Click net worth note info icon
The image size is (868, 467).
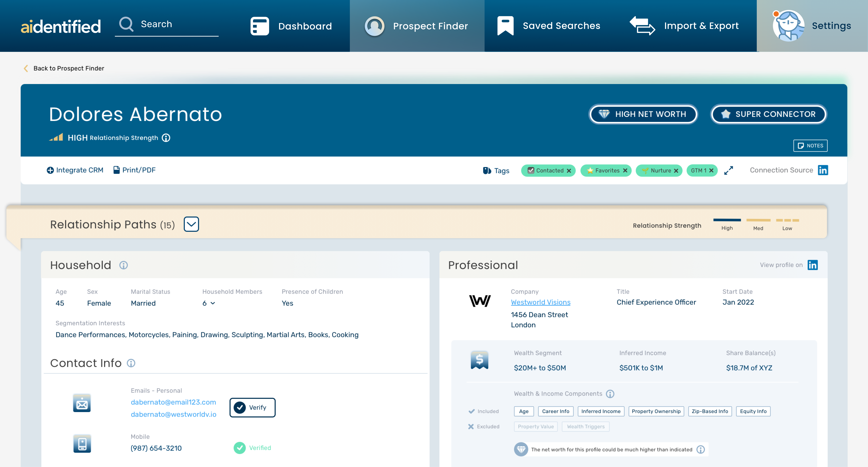coord(701,450)
